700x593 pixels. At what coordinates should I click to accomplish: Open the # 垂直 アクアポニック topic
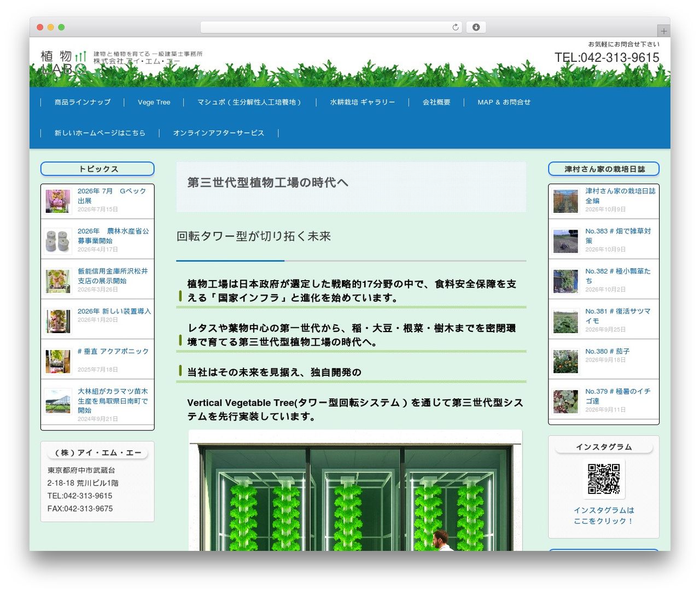coord(113,351)
